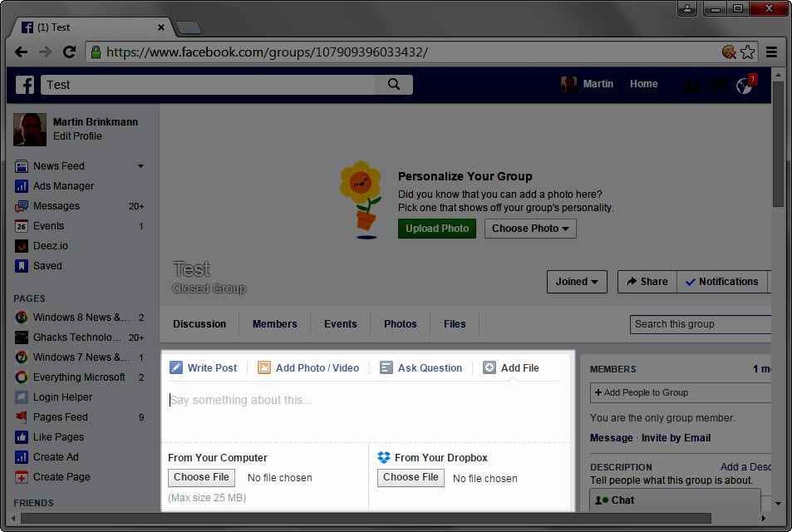Open the notifications globe icon
This screenshot has height=532, width=792.
click(x=744, y=86)
